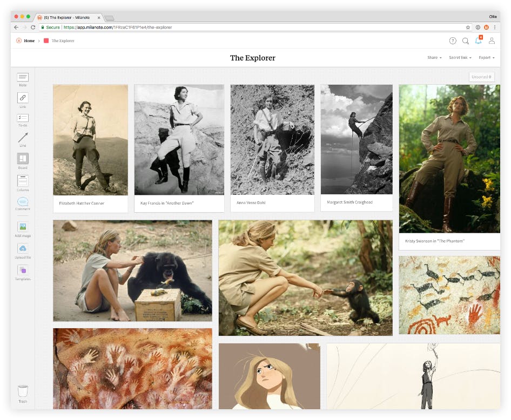The height and width of the screenshot is (420, 511).
Task: Open the Trash bin
Action: [x=23, y=391]
